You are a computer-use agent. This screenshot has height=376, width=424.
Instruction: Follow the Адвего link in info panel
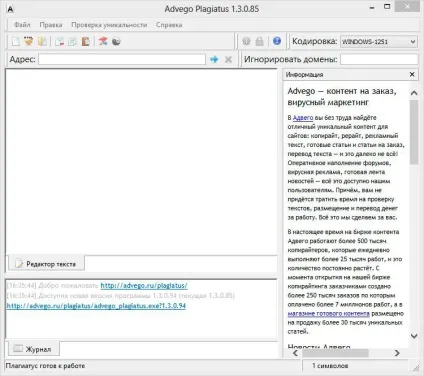(x=303, y=118)
